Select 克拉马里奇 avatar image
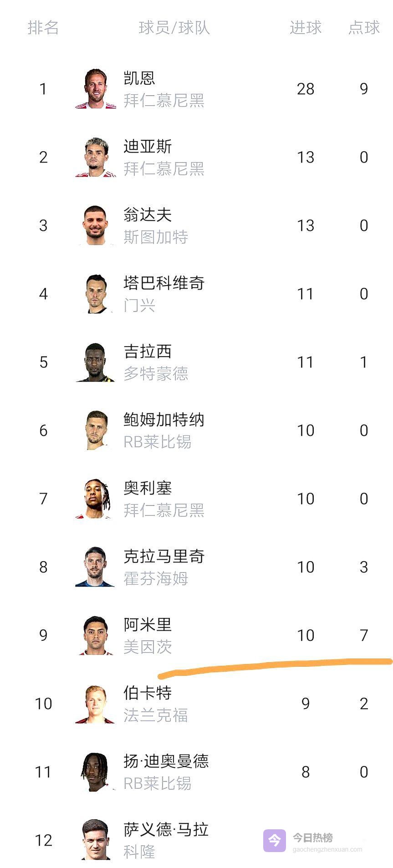 (x=96, y=567)
